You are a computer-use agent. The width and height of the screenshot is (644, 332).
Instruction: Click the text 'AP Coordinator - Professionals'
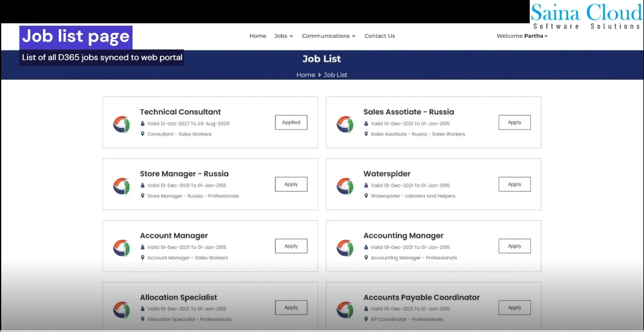(406, 319)
